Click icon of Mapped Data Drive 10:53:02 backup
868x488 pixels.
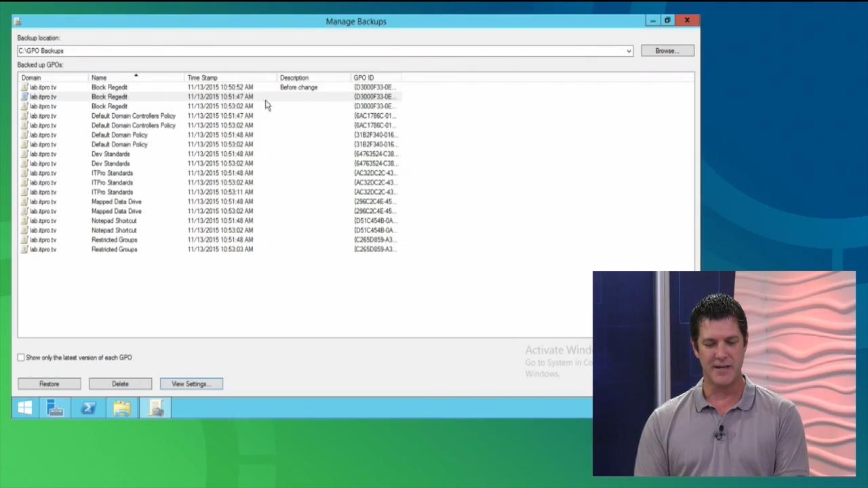click(x=24, y=211)
